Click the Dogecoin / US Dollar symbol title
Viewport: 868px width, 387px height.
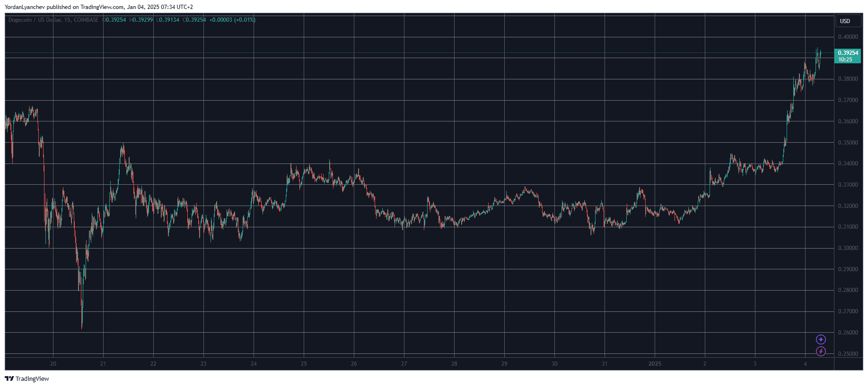coord(53,20)
